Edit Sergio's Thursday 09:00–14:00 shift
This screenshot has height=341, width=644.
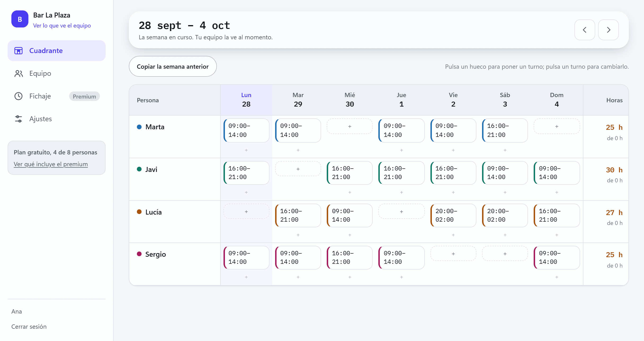pyautogui.click(x=401, y=257)
